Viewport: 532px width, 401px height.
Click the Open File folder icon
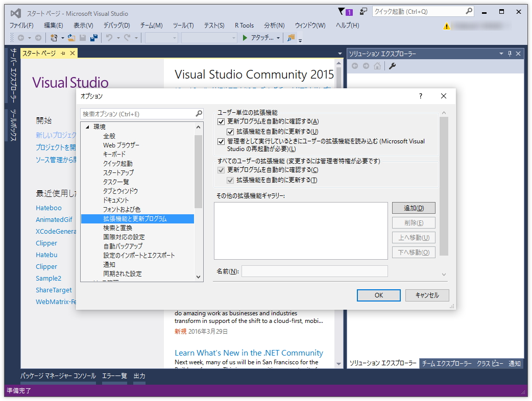pyautogui.click(x=71, y=38)
